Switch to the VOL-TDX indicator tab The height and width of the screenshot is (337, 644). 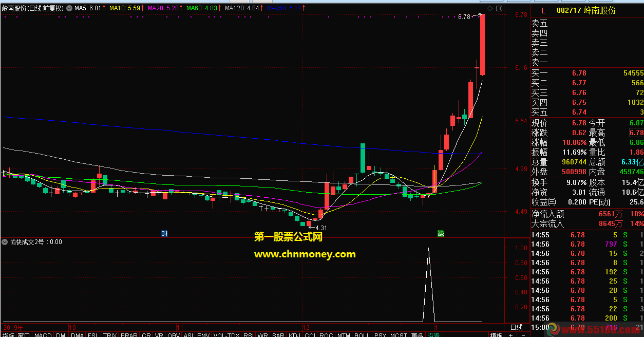click(226, 335)
